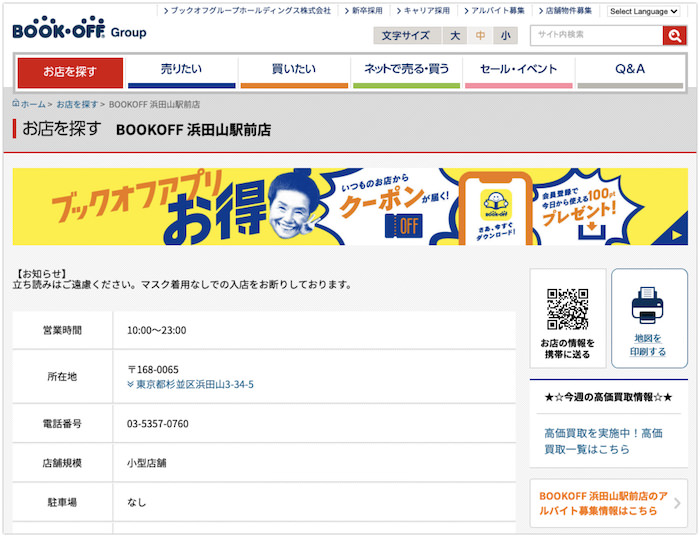Screen dimensions: 700x537
Task: Click the printer icon to print map
Action: (647, 305)
